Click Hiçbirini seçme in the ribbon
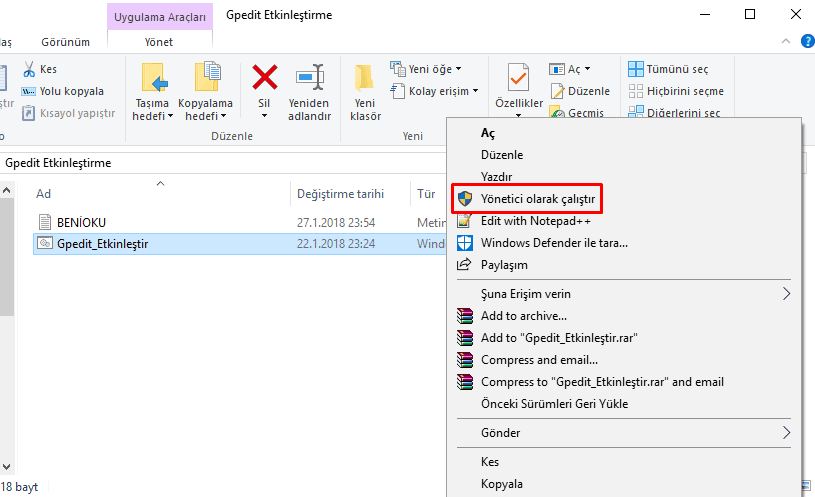 click(x=675, y=91)
